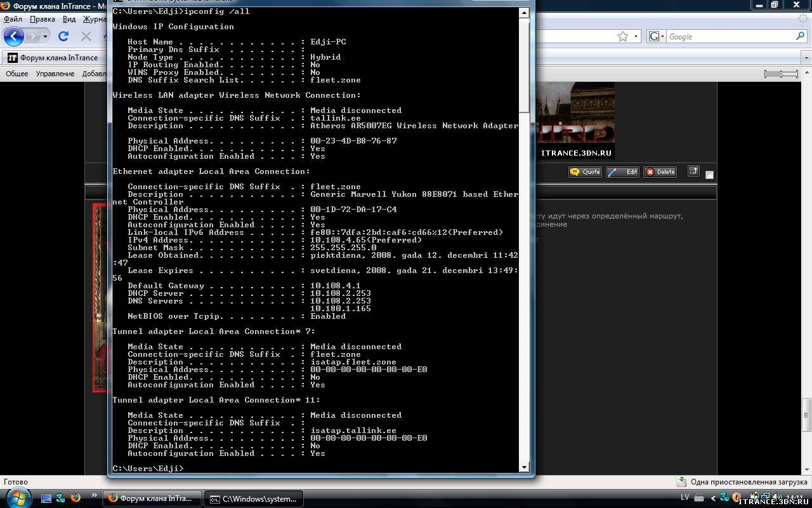Open the Google search engine selector dropdown
812x508 pixels.
coord(655,37)
